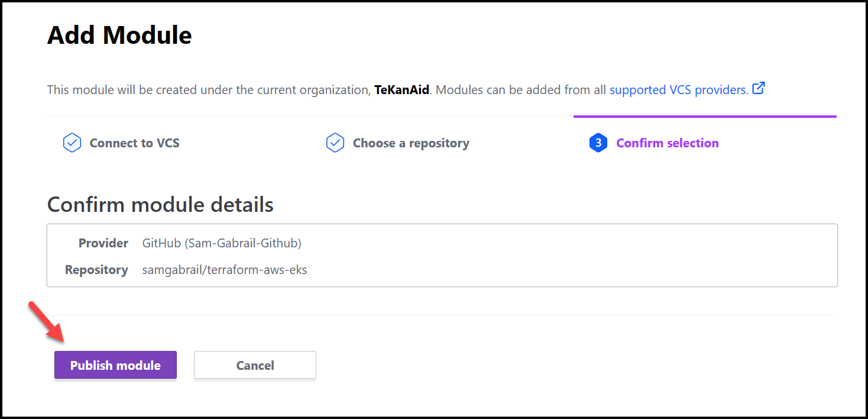Click the hexagonal completed-step icon on step one

tap(72, 143)
